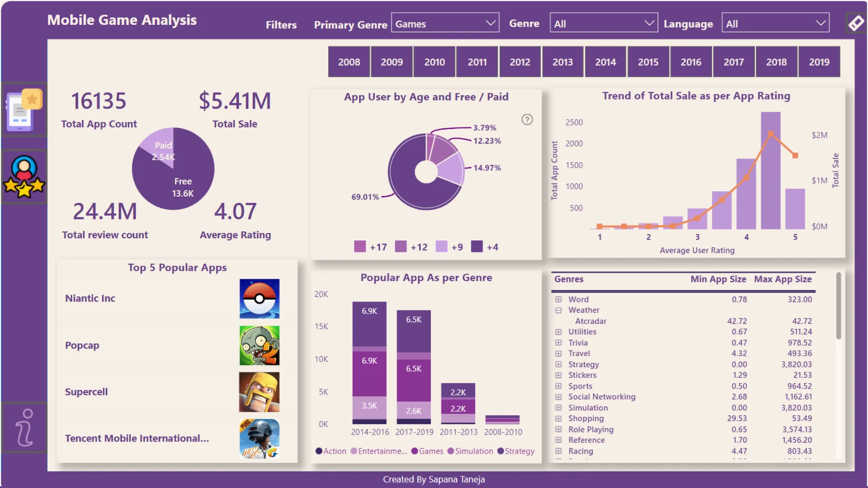The image size is (868, 488).
Task: Expand the Word genre row
Action: point(558,300)
